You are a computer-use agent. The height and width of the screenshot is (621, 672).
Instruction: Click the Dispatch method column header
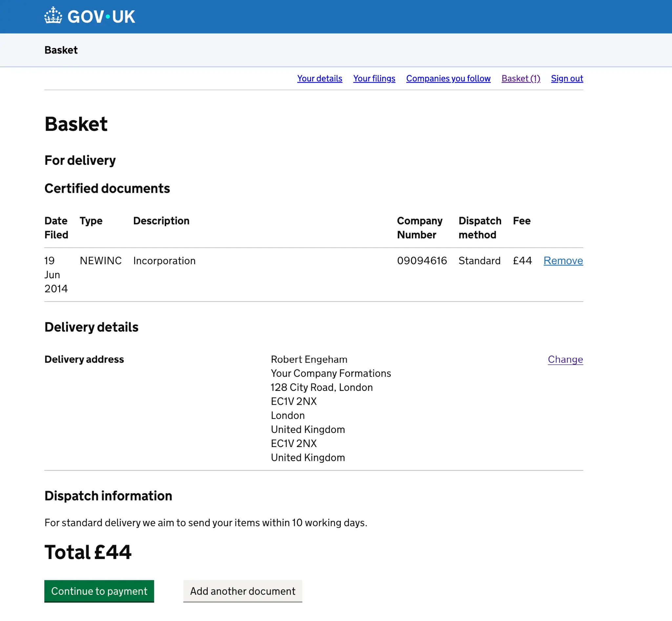(480, 228)
